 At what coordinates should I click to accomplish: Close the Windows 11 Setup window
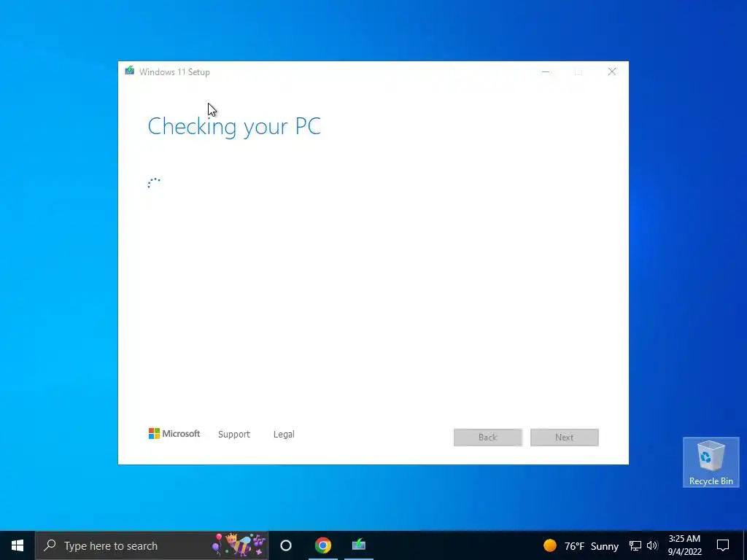612,71
